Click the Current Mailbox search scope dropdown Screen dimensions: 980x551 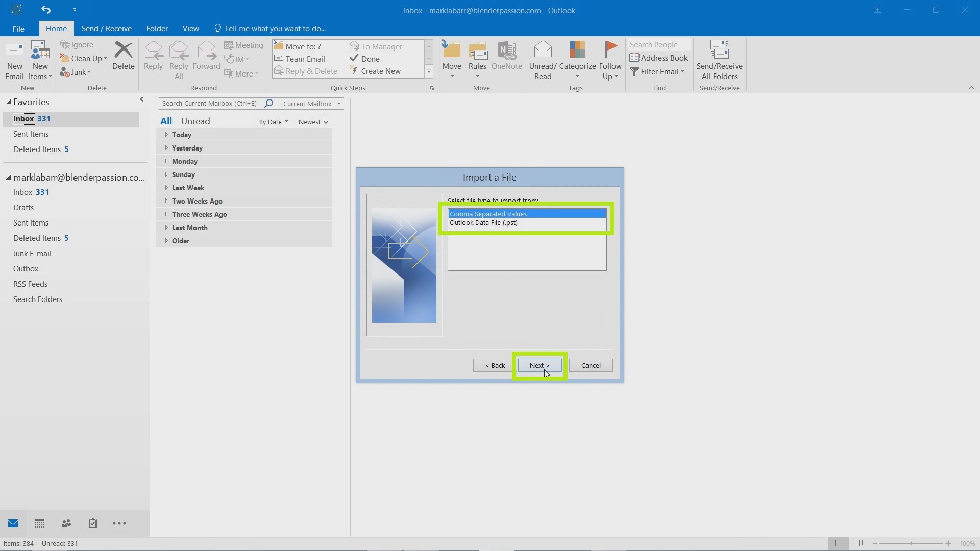(312, 103)
